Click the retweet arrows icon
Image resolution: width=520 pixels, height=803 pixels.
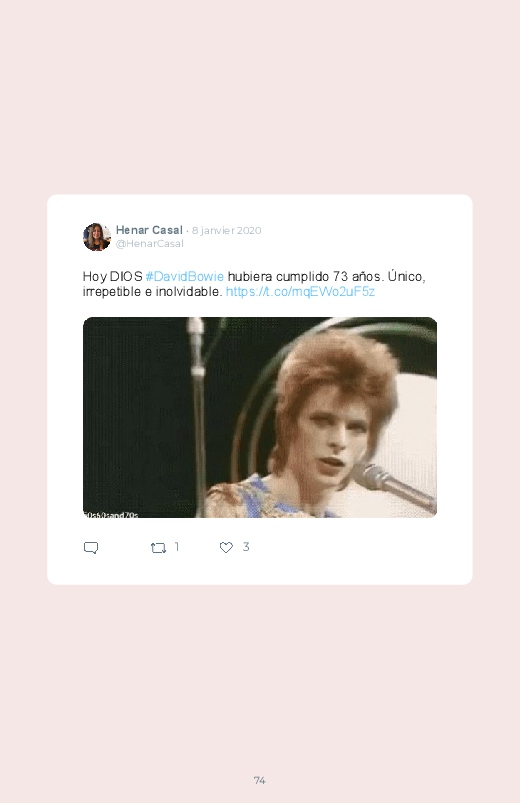click(x=158, y=548)
